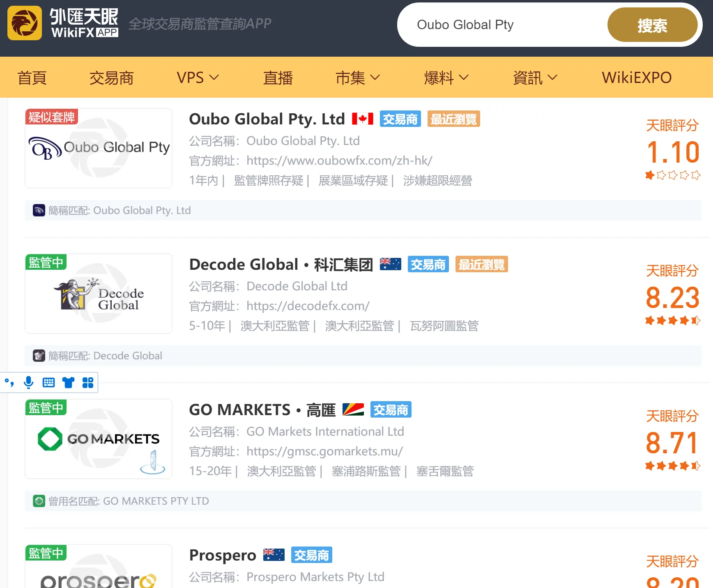Viewport: 713px width, 588px height.
Task: Click the WikiFX eagle logo icon
Action: click(25, 23)
